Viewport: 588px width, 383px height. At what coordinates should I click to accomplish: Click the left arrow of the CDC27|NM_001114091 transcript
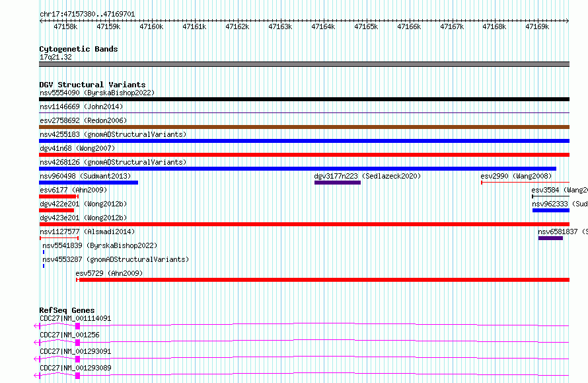pyautogui.click(x=37, y=326)
